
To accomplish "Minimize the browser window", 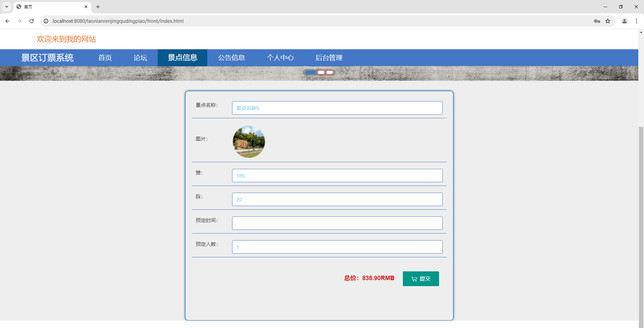I will (605, 7).
